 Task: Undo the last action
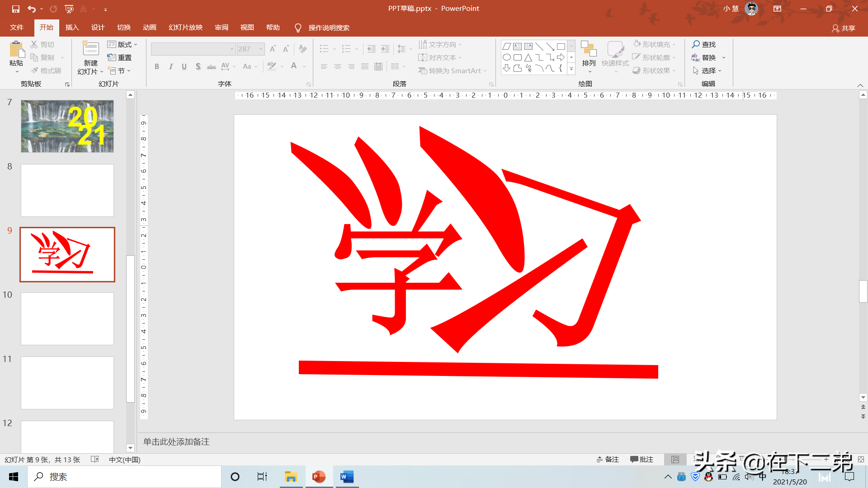coord(32,9)
